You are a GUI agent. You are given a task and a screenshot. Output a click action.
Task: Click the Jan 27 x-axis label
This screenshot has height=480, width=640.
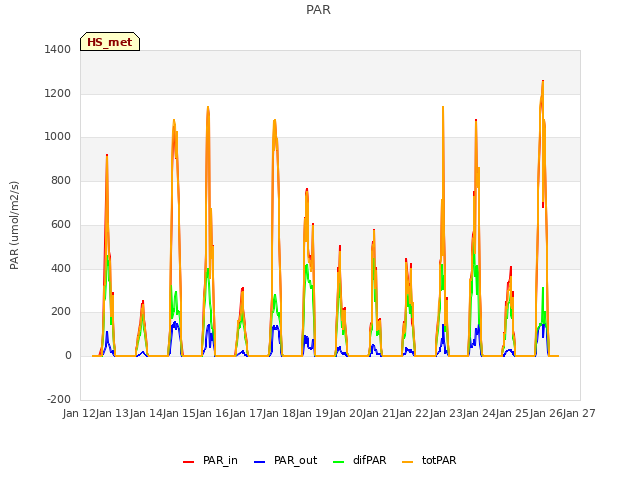click(579, 413)
